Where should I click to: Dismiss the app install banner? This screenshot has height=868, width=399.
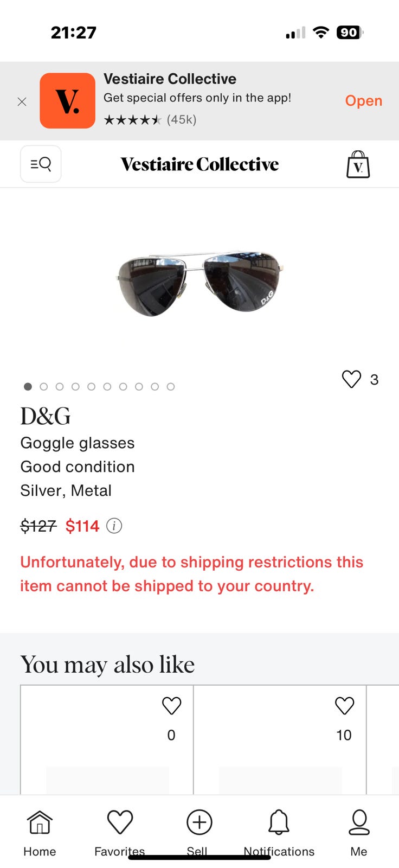(22, 101)
